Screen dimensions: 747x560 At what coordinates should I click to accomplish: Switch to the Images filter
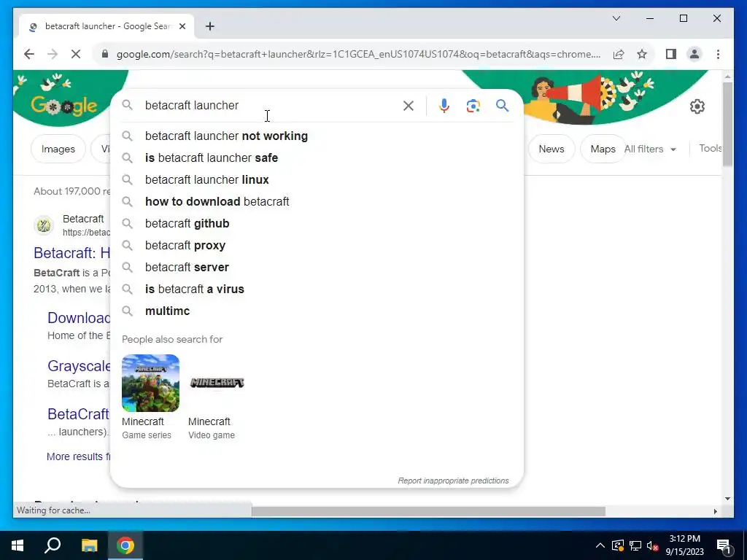coord(58,149)
